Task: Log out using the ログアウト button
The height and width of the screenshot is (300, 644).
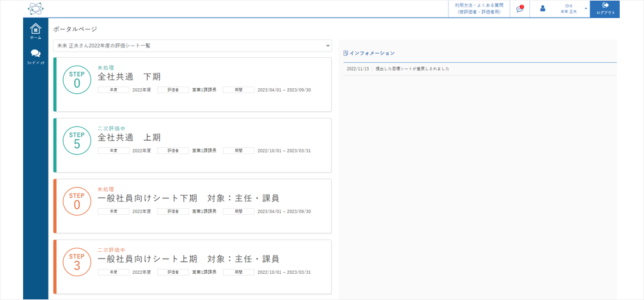Action: click(x=605, y=9)
